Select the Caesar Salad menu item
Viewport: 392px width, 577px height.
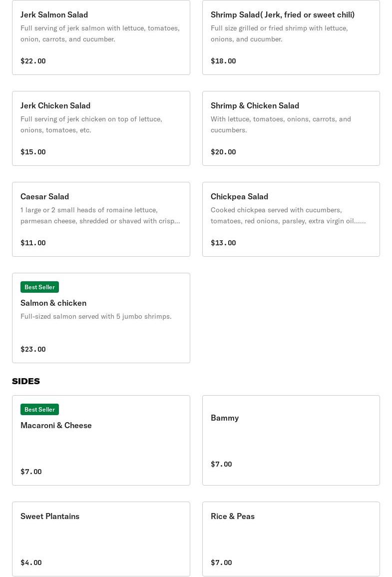coord(44,196)
